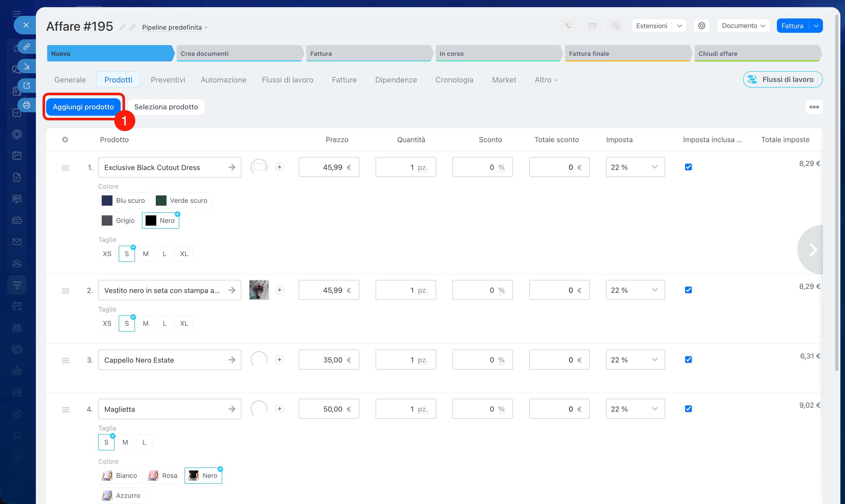Switch to the Preventivi tab

coord(168,80)
